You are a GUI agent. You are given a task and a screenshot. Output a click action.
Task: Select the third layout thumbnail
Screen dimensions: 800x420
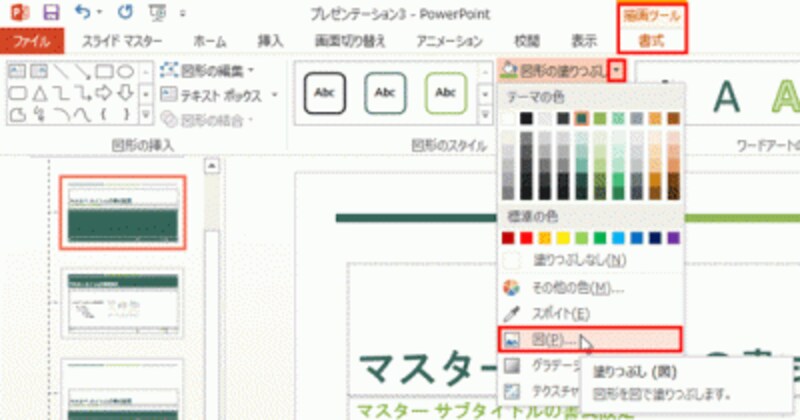[x=122, y=389]
